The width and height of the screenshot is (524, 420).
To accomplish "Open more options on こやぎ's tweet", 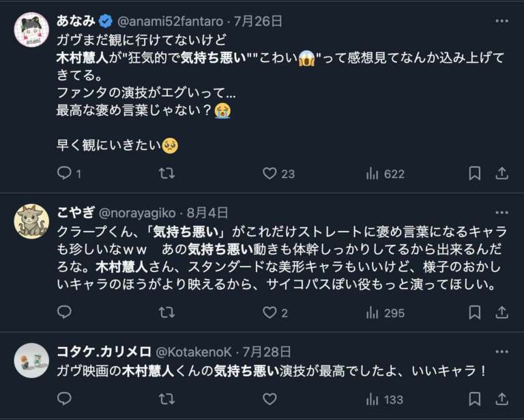I will [502, 213].
